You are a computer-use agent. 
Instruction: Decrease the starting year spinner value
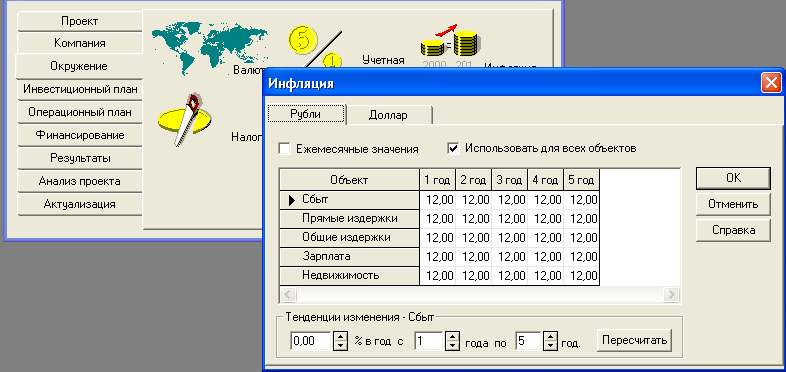(453, 345)
